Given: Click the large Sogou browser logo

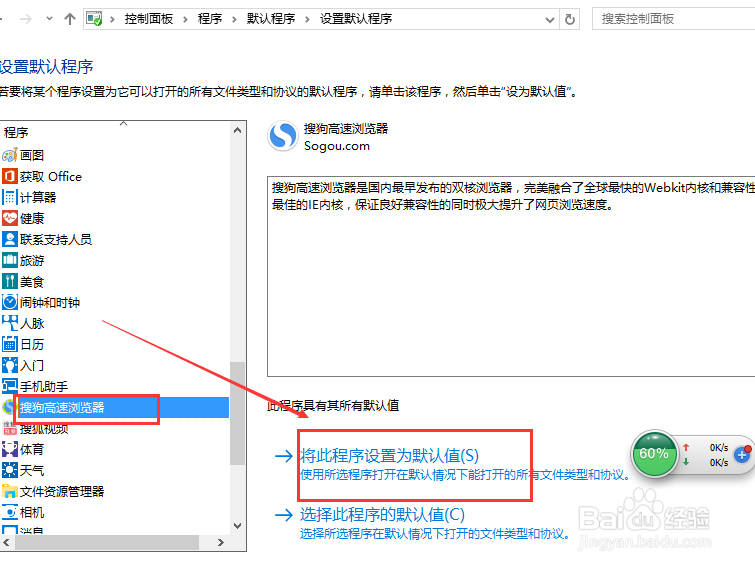Looking at the screenshot, I should point(283,136).
